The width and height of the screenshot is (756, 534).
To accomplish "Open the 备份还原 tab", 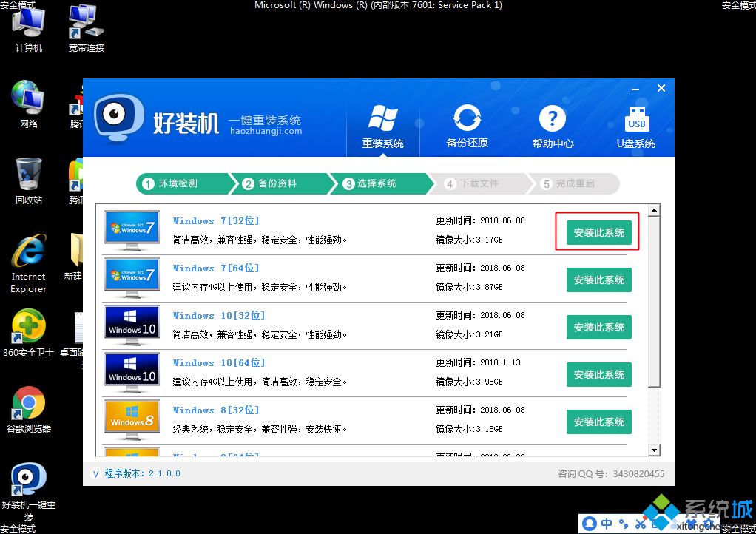I will [x=467, y=126].
